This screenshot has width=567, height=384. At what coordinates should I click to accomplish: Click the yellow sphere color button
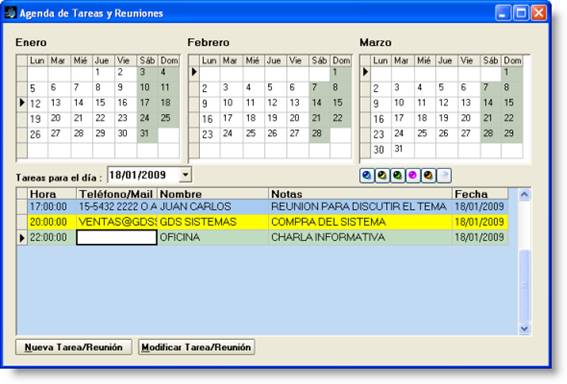pyautogui.click(x=382, y=176)
